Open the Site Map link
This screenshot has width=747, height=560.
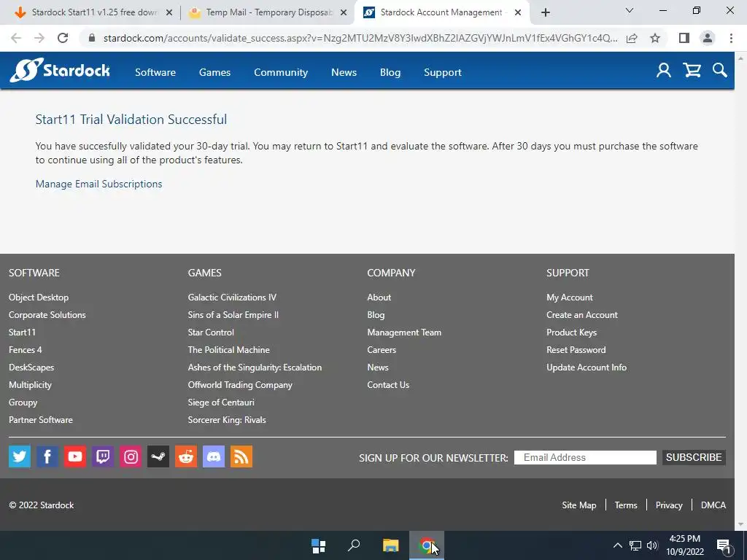point(578,505)
